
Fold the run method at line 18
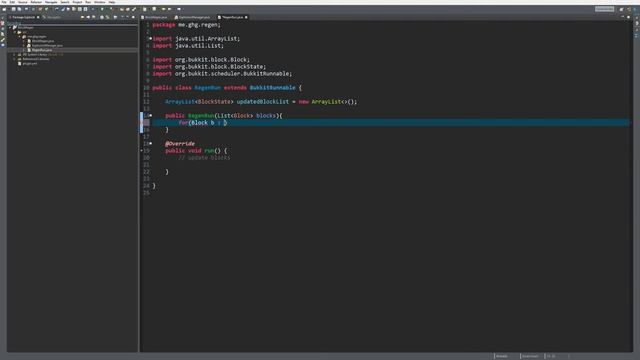point(151,144)
